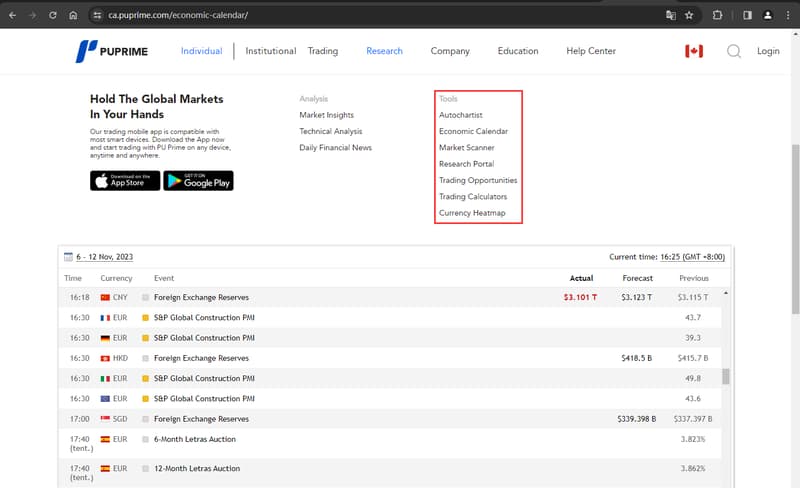800x488 pixels.
Task: Click the CNY Foreign Exchange Reserves event
Action: (x=202, y=297)
